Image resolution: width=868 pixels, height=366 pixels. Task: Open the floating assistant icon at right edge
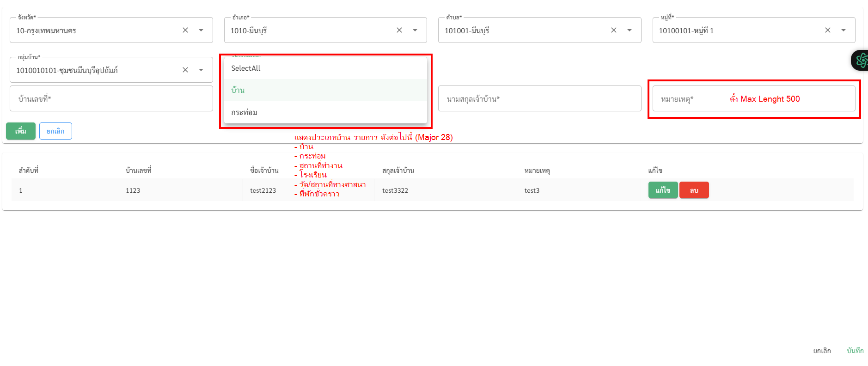tap(861, 60)
